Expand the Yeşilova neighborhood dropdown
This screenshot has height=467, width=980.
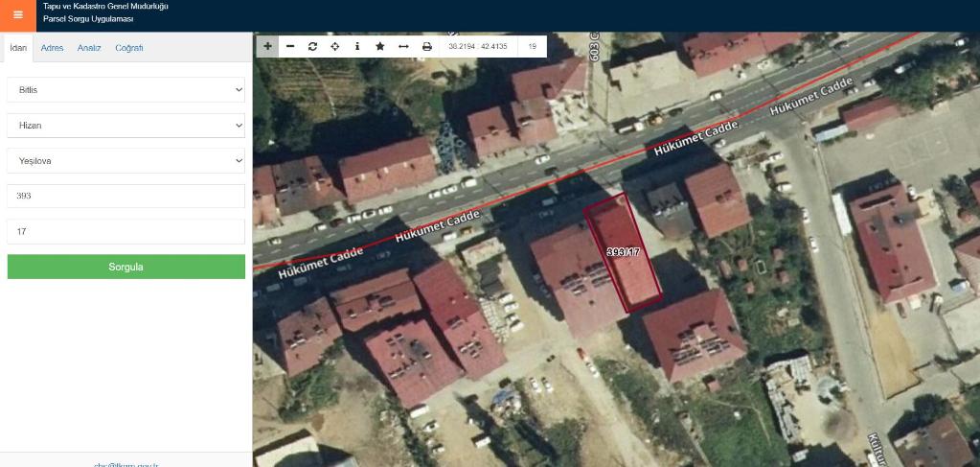tap(125, 161)
